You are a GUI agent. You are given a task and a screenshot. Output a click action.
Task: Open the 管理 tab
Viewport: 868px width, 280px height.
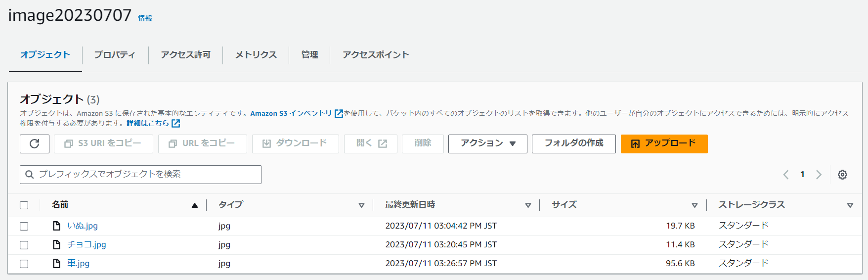(309, 55)
